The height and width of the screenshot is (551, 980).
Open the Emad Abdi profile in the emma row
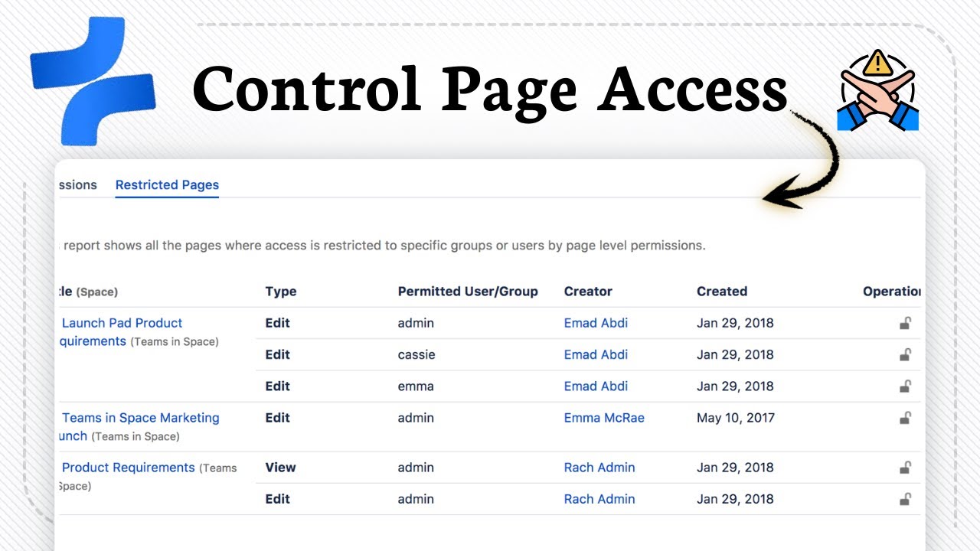(596, 386)
